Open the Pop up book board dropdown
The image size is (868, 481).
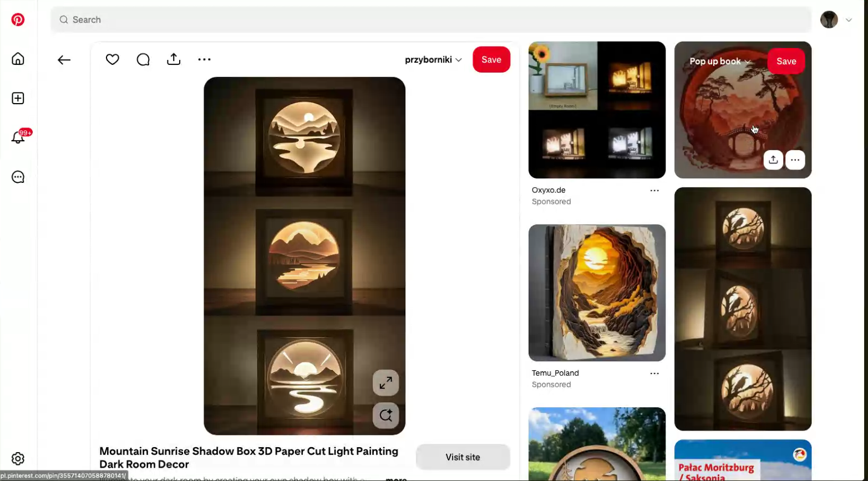tap(720, 62)
